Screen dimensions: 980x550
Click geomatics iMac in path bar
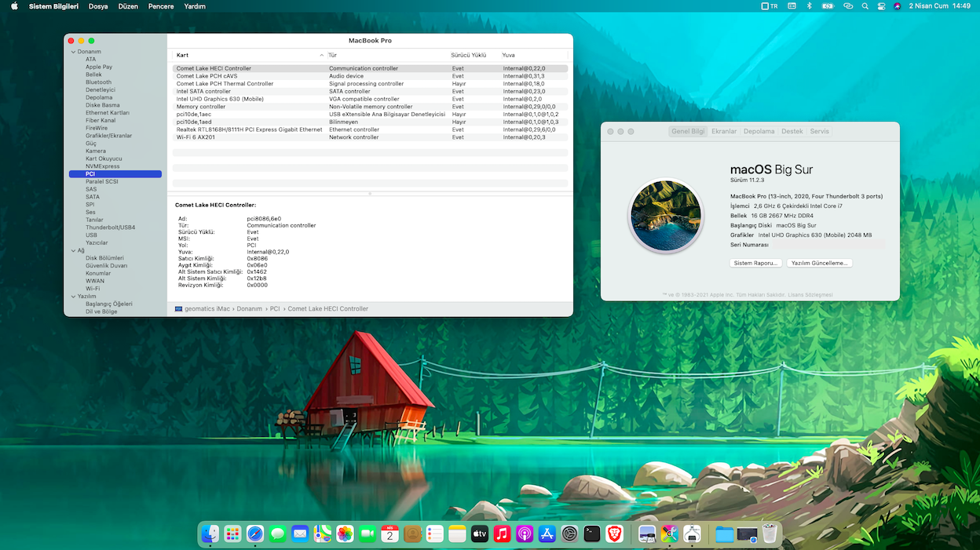tap(202, 309)
